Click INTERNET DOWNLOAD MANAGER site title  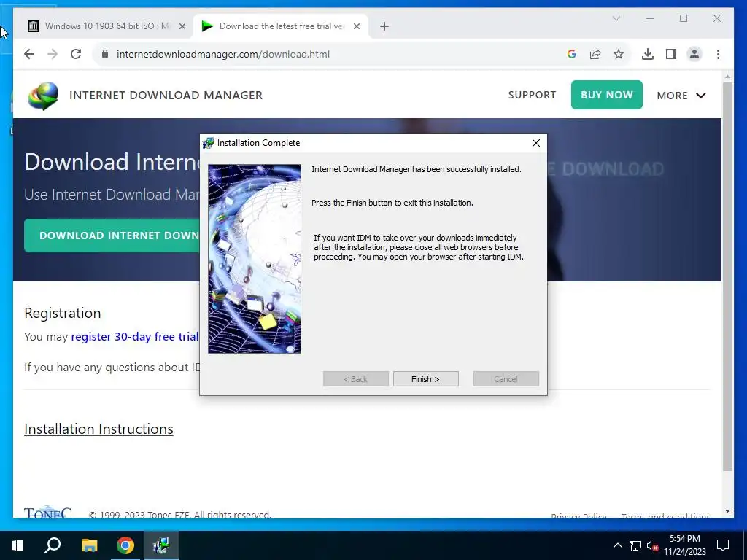click(166, 96)
